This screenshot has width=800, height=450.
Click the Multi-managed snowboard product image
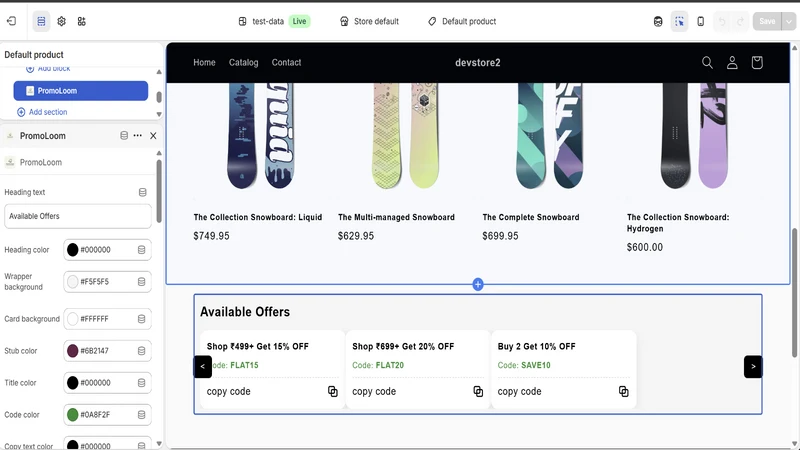point(405,136)
